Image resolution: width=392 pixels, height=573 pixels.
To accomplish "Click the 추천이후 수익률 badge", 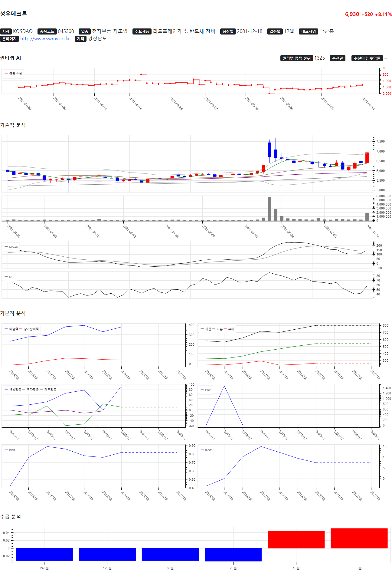I will tap(367, 58).
